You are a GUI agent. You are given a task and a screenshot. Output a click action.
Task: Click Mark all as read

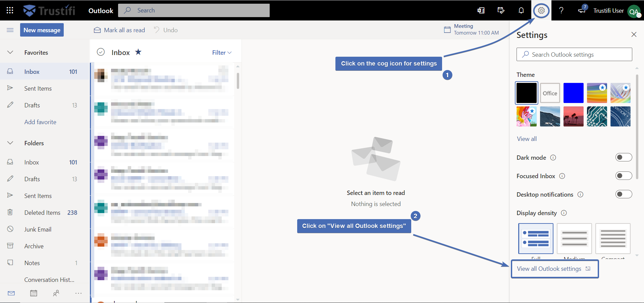[119, 30]
